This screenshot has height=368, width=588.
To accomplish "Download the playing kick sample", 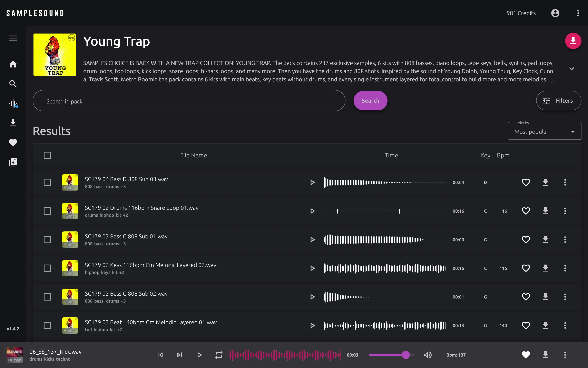I will (546, 355).
